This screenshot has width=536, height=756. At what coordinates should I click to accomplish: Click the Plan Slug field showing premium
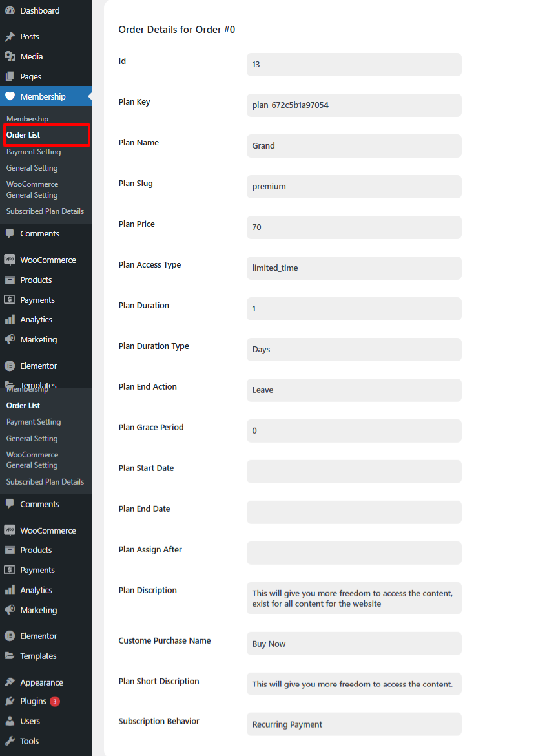click(354, 187)
